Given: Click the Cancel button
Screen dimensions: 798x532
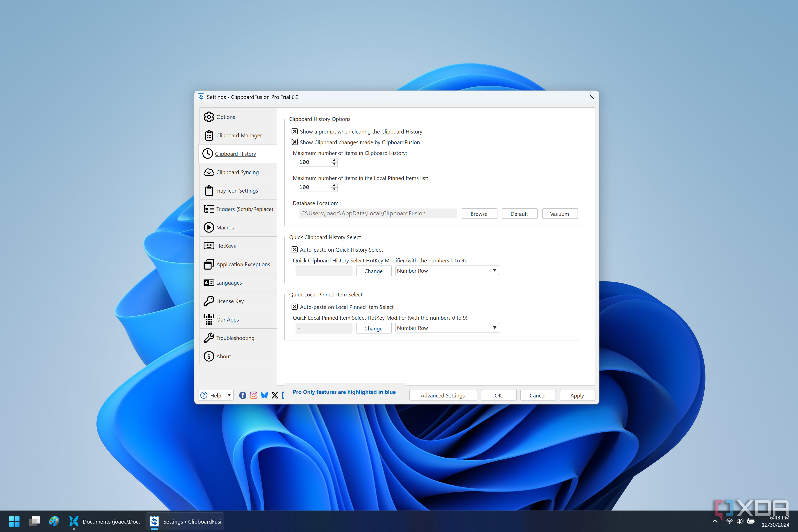Looking at the screenshot, I should 538,395.
